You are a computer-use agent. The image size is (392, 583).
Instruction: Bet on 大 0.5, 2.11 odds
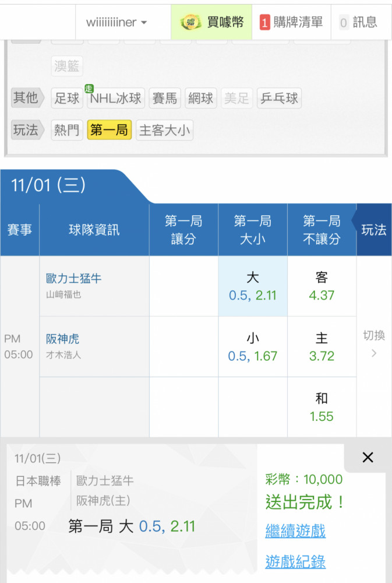tap(253, 286)
